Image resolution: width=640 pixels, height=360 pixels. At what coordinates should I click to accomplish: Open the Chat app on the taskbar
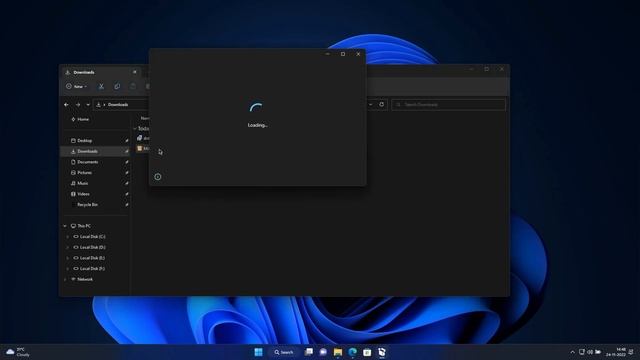[323, 352]
